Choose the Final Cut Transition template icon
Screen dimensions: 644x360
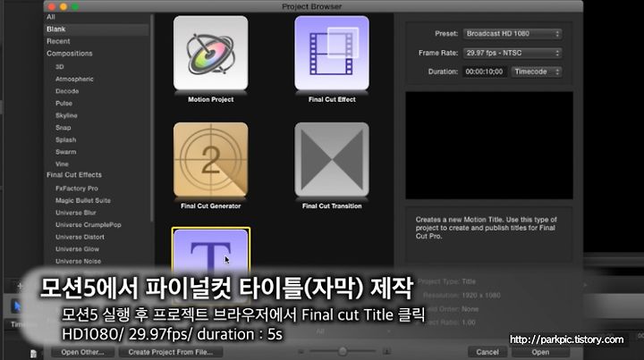(x=332, y=160)
